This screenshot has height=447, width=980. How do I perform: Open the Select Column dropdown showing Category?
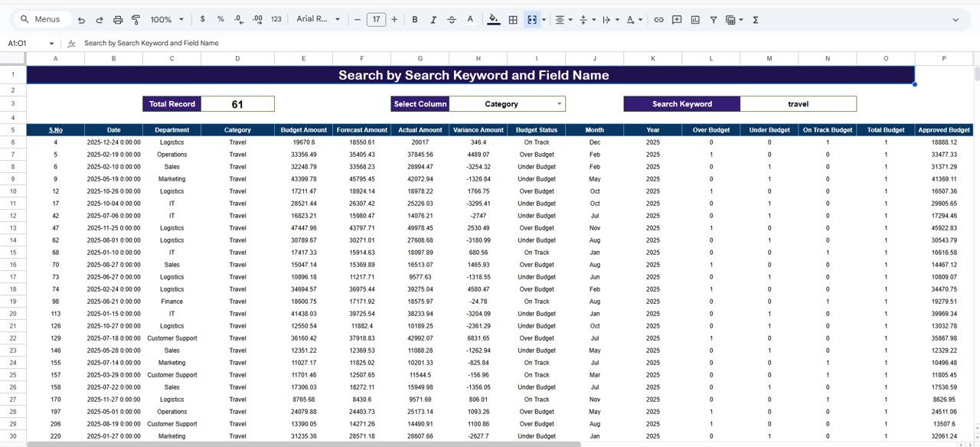(509, 103)
